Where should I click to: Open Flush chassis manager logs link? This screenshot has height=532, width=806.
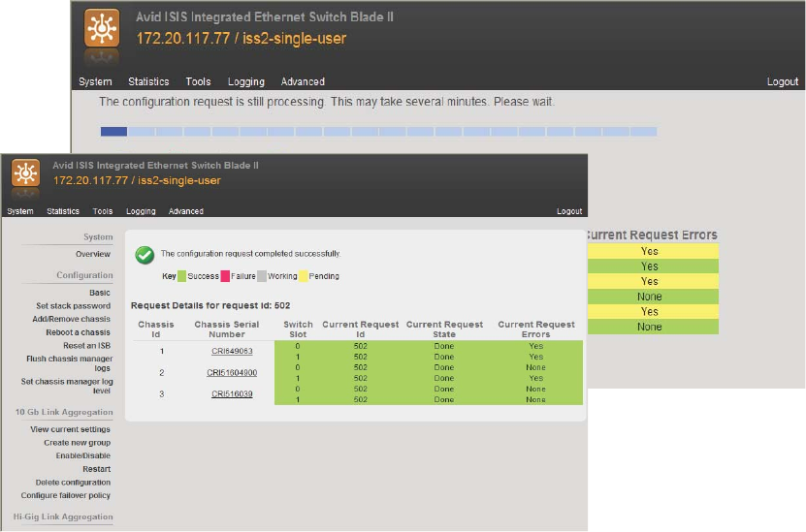tap(70, 363)
